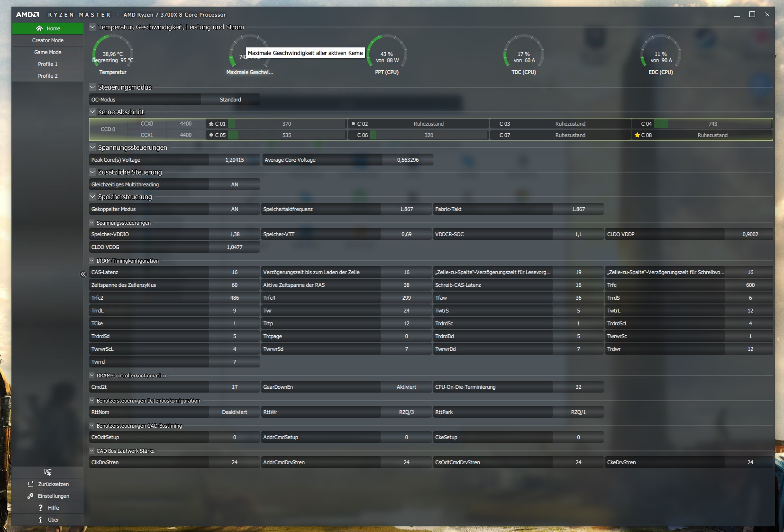Select core C 03 Ruhezustand row
This screenshot has width=784, height=532.
coord(560,124)
